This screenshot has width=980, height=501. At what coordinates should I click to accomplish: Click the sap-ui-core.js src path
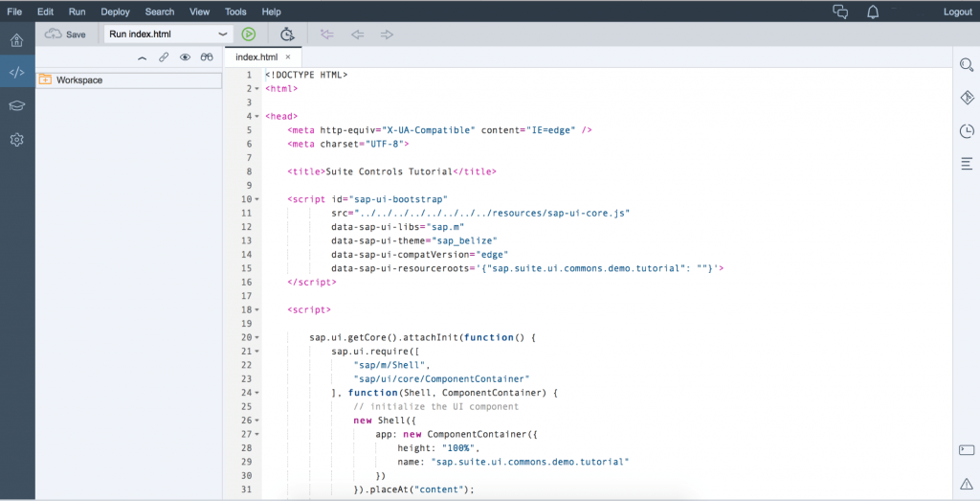[x=492, y=214]
